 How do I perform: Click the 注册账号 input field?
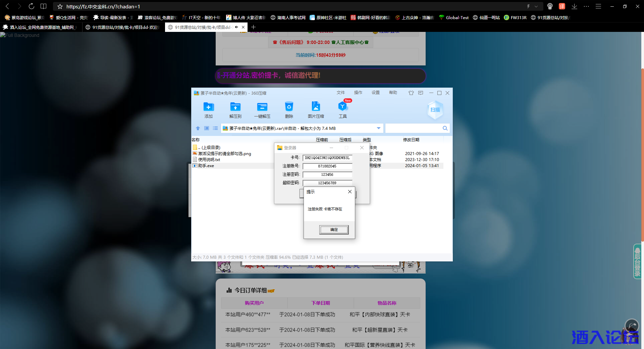point(327,166)
